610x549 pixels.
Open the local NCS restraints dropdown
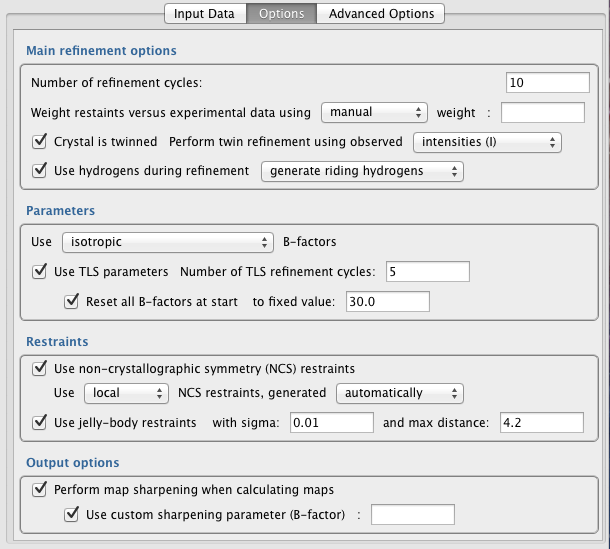pos(126,393)
